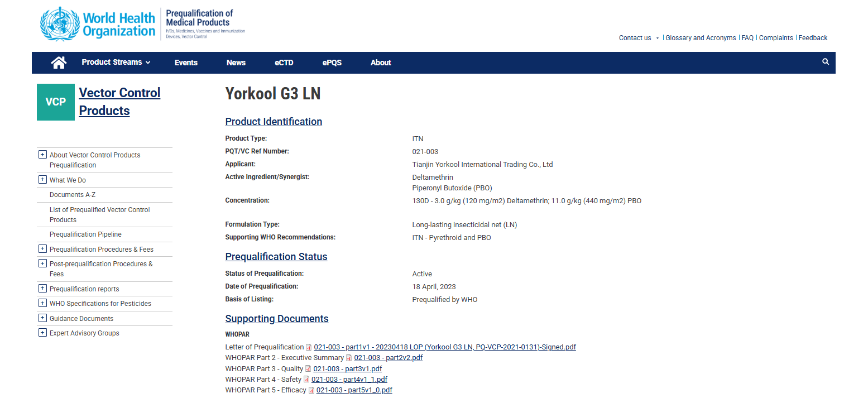Open WHOPAR Part 4 Safety PDF link
The image size is (868, 398).
[349, 380]
